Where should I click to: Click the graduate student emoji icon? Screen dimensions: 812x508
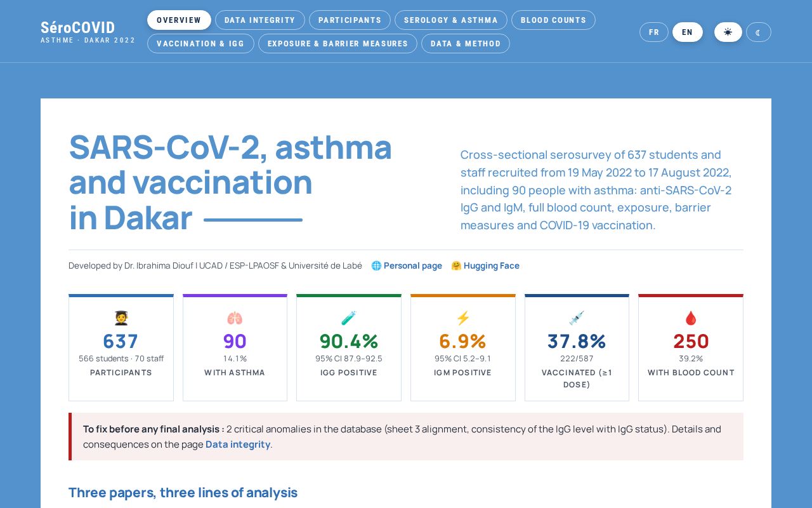coord(121,318)
